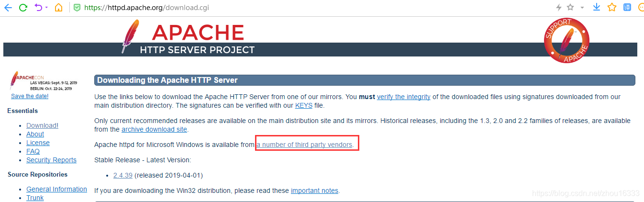The height and width of the screenshot is (202, 644).
Task: Click the orange circular icon at toolbar end
Action: coord(641,7)
